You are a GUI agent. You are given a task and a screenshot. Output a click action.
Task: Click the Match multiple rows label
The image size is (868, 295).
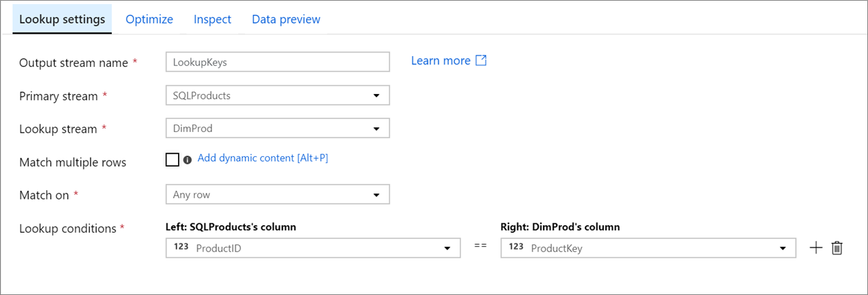click(73, 162)
